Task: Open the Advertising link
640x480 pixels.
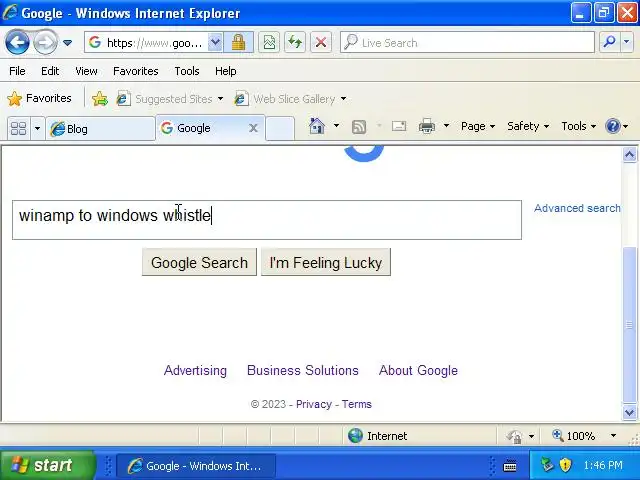Action: click(x=195, y=370)
